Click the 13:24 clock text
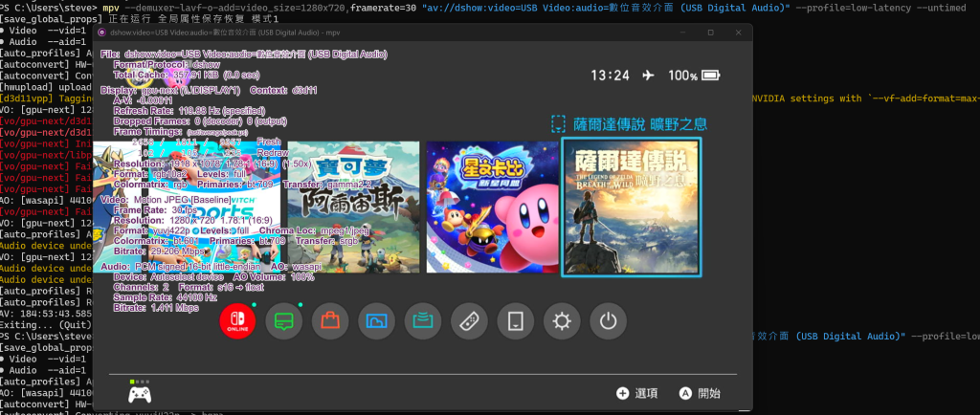This screenshot has height=415, width=980. click(x=610, y=76)
